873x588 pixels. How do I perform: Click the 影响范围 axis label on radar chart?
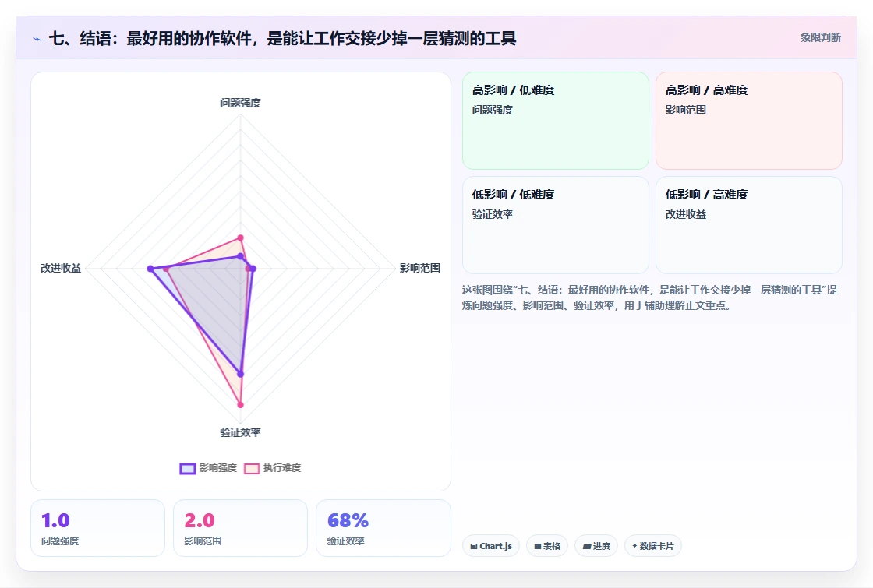click(x=420, y=268)
